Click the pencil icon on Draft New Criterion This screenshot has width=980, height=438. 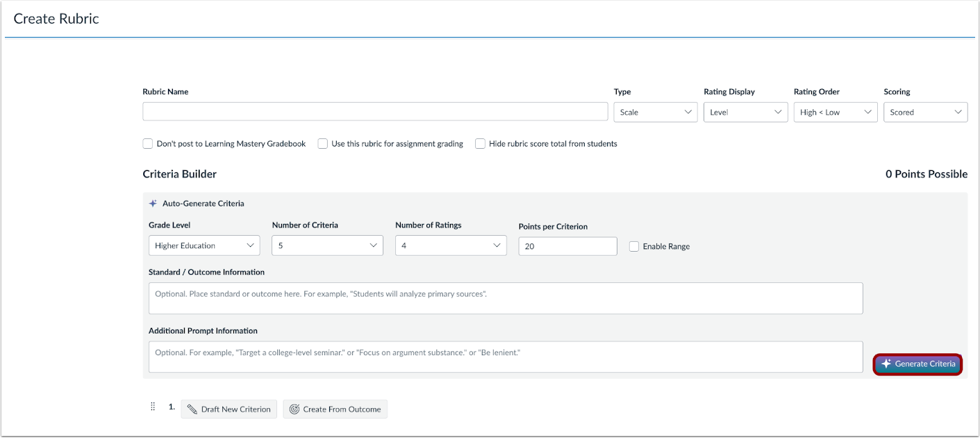coord(192,409)
